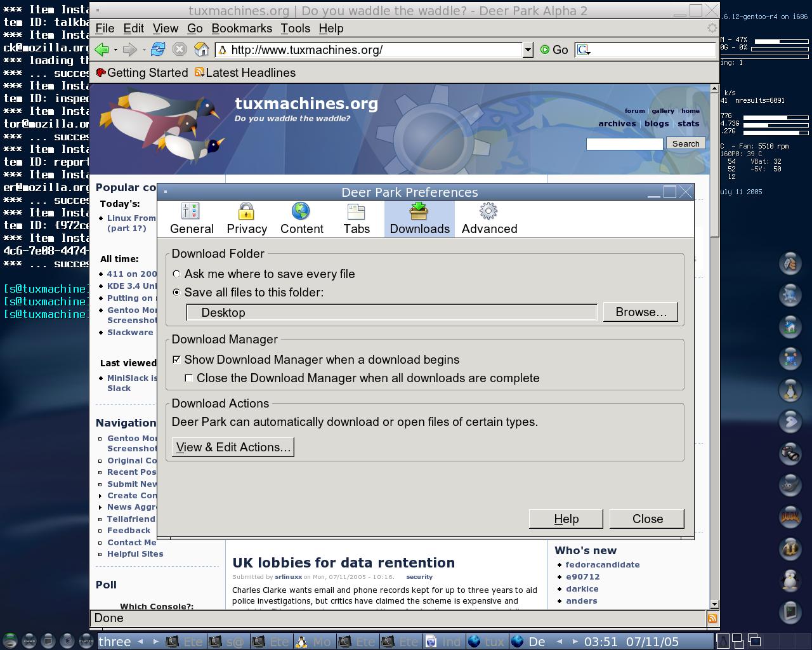Click 'tux' globe task in taskbar
This screenshot has width=812, height=650.
487,641
